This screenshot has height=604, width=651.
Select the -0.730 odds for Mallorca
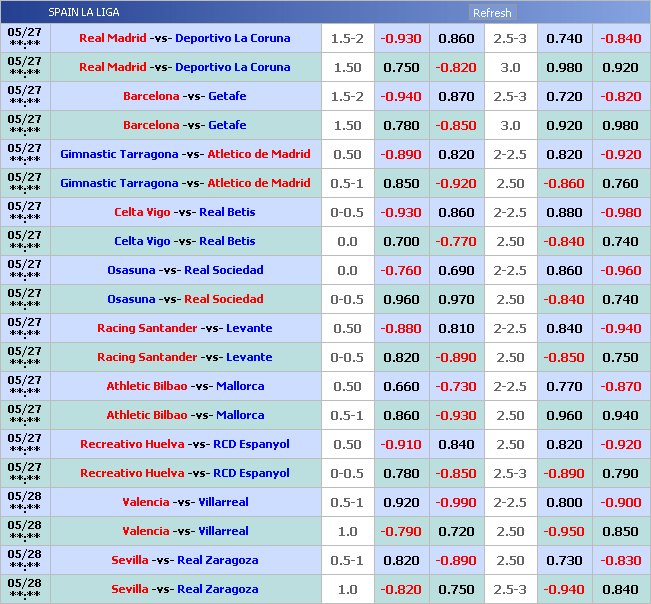coord(456,386)
